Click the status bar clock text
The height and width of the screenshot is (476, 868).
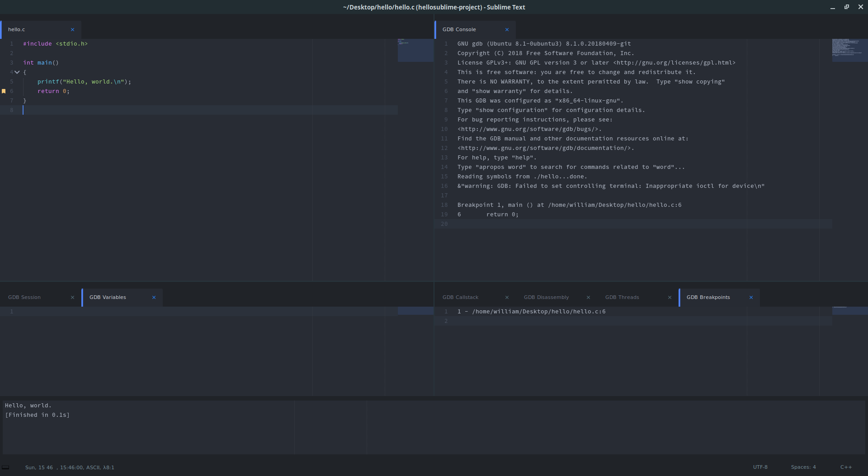tap(70, 467)
